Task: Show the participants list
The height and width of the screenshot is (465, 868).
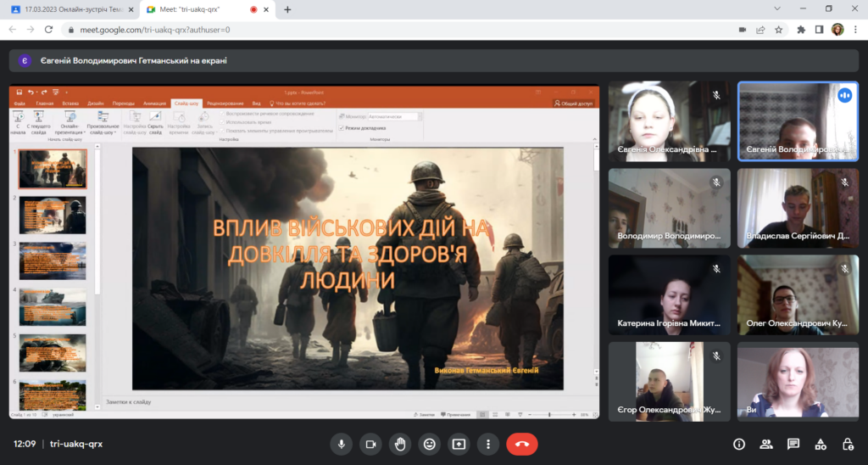Action: coord(766,444)
